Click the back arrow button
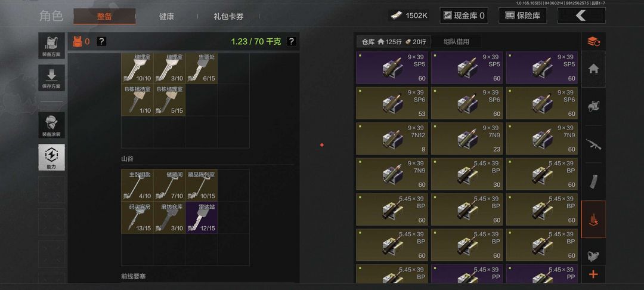Image resolution: width=644 pixels, height=290 pixels. click(581, 16)
